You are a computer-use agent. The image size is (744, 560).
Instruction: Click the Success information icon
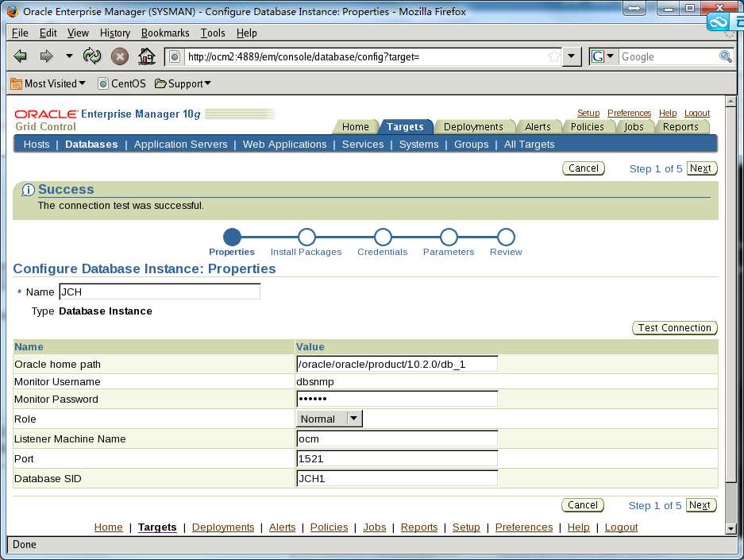tap(28, 190)
